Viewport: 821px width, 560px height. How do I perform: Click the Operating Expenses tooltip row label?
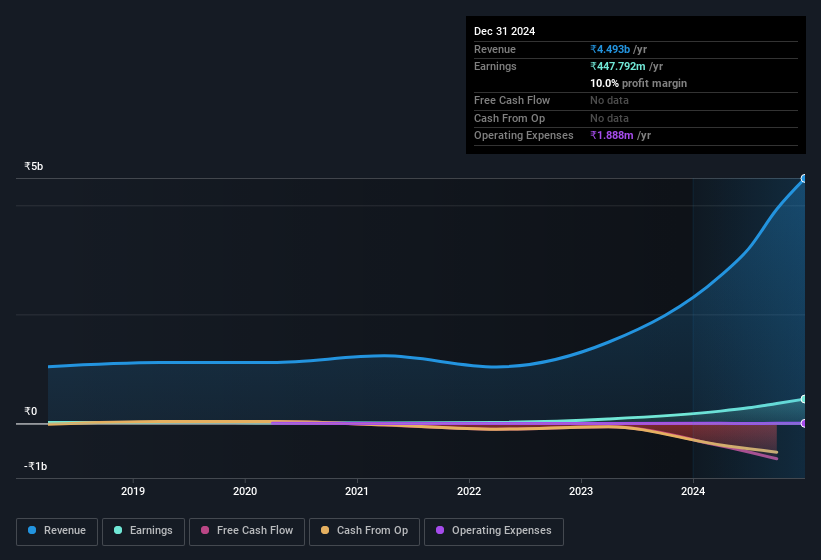(524, 135)
